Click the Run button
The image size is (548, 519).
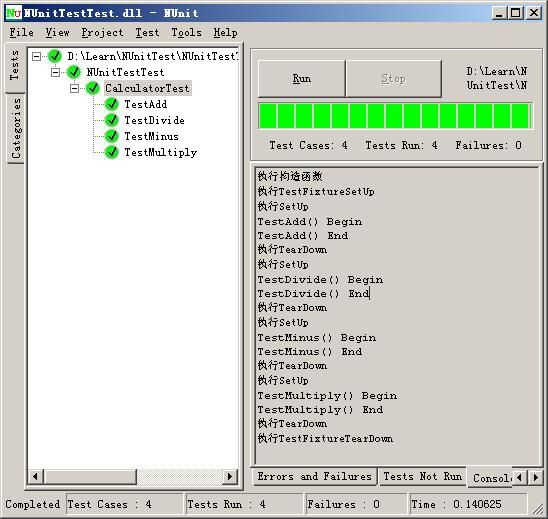302,79
